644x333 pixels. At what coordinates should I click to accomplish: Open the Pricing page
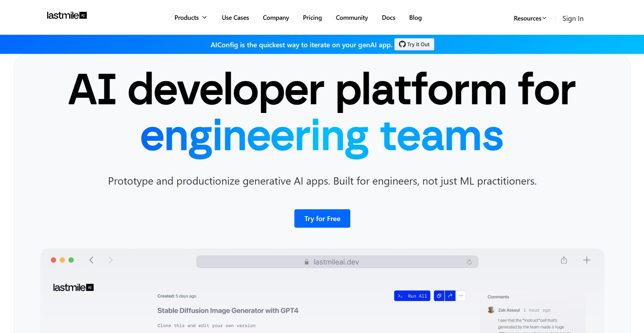coord(312,18)
